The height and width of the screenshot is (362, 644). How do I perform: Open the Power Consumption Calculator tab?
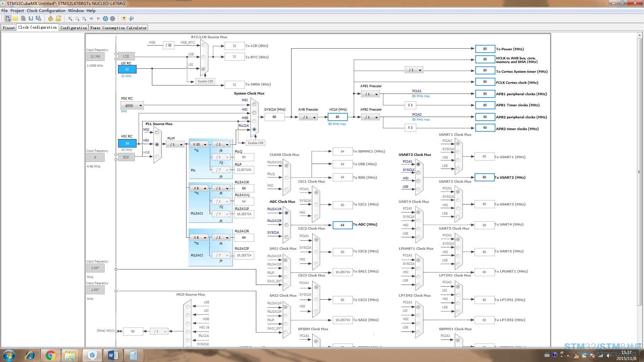coord(118,28)
